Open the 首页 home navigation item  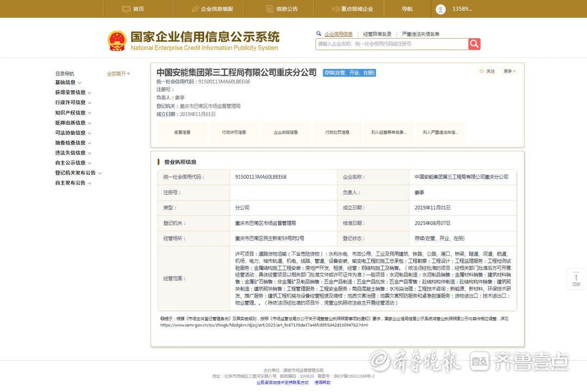tap(133, 9)
